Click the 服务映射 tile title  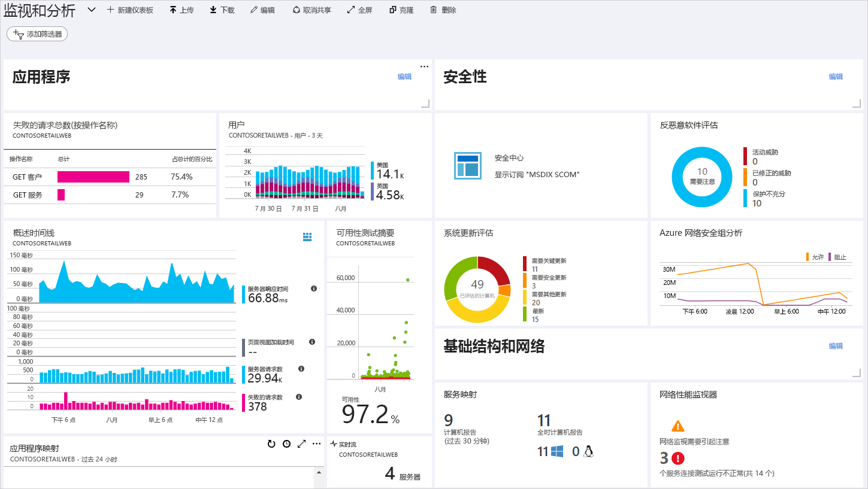(x=460, y=394)
